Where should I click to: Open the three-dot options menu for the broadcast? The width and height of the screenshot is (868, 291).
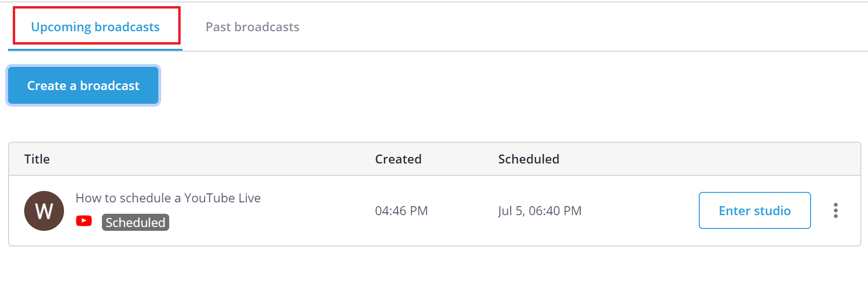pyautogui.click(x=835, y=210)
